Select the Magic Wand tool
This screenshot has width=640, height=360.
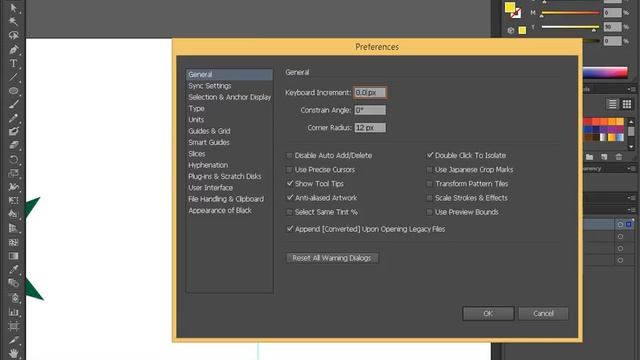click(x=13, y=21)
